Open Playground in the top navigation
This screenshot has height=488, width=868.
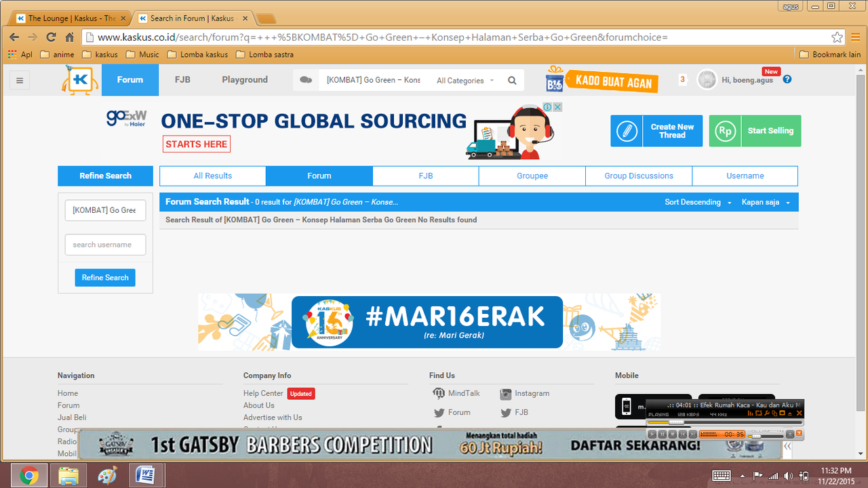[x=245, y=80]
